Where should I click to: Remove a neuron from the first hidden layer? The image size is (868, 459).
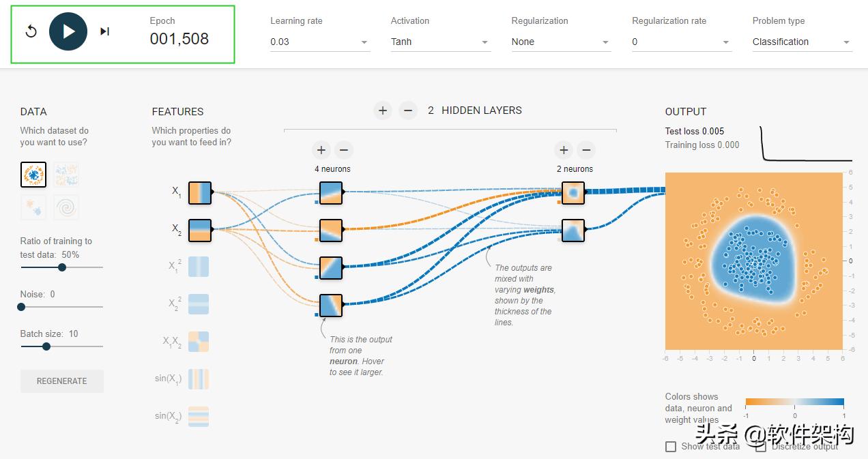tap(344, 150)
